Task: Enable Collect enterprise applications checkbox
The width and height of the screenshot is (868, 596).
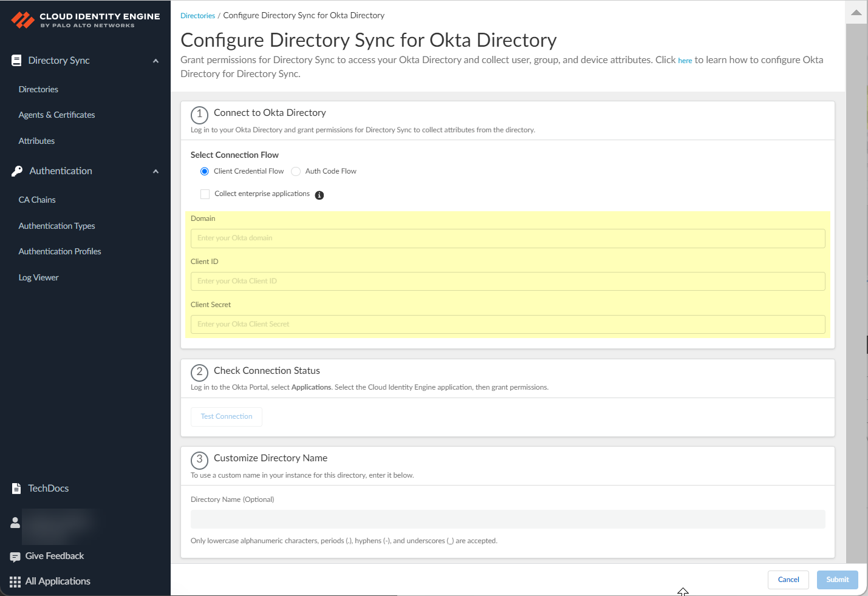Action: (205, 194)
